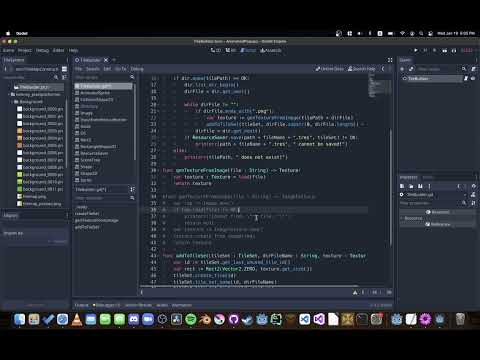The height and width of the screenshot is (360, 480).
Task: Go to the previous edited script
Action: coord(383,69)
